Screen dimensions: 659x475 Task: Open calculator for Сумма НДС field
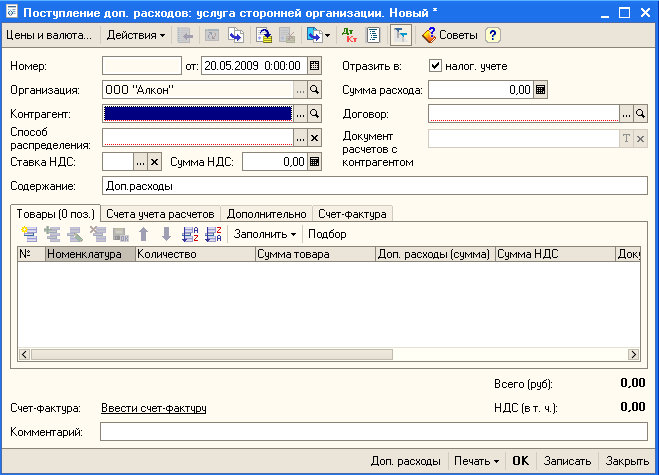point(314,161)
